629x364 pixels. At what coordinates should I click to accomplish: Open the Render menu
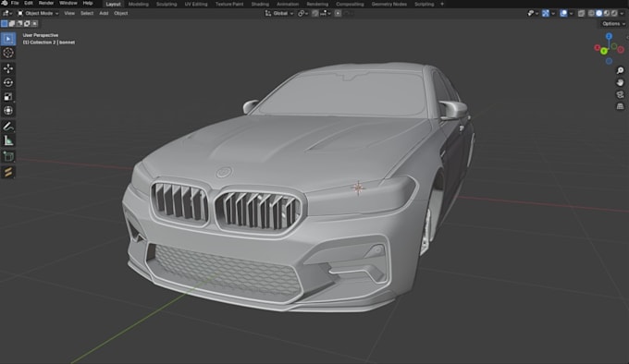46,3
